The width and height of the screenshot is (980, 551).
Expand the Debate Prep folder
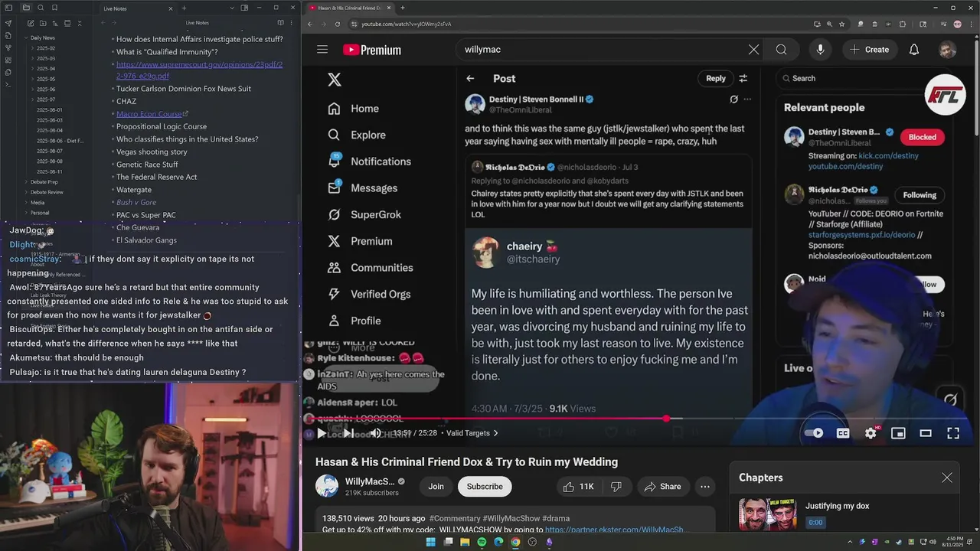coord(44,182)
